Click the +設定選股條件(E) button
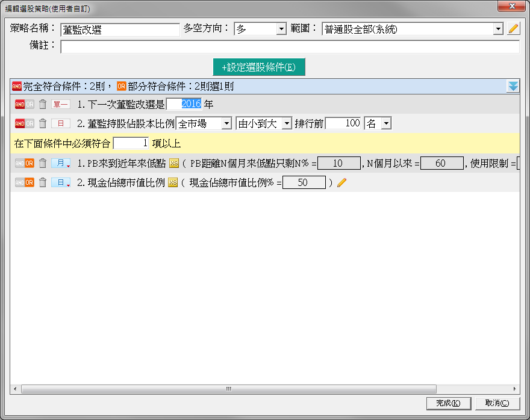 pyautogui.click(x=259, y=67)
